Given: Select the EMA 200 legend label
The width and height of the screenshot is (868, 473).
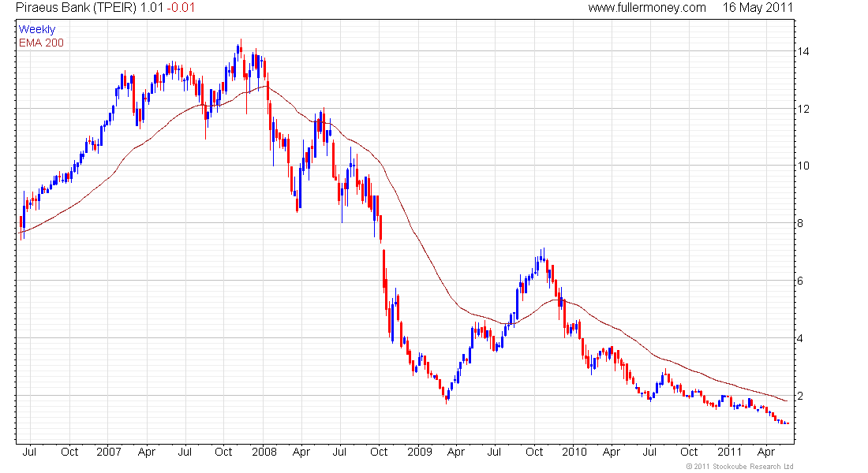Looking at the screenshot, I should point(41,43).
